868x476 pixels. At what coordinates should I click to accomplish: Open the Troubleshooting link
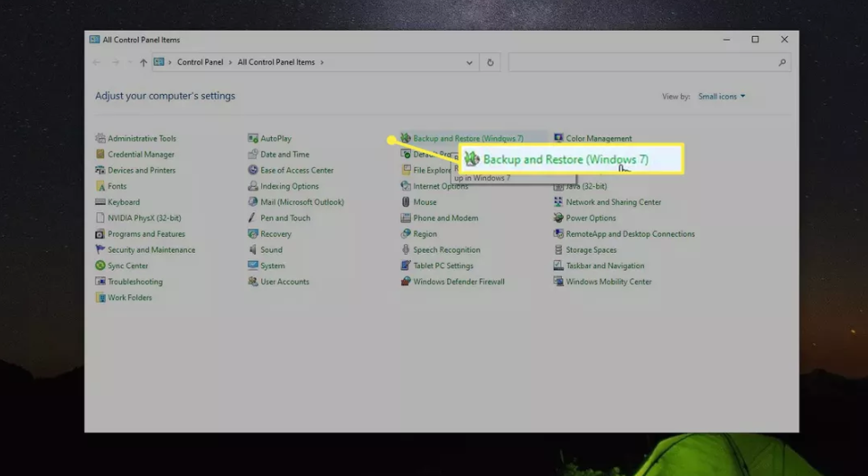click(135, 282)
